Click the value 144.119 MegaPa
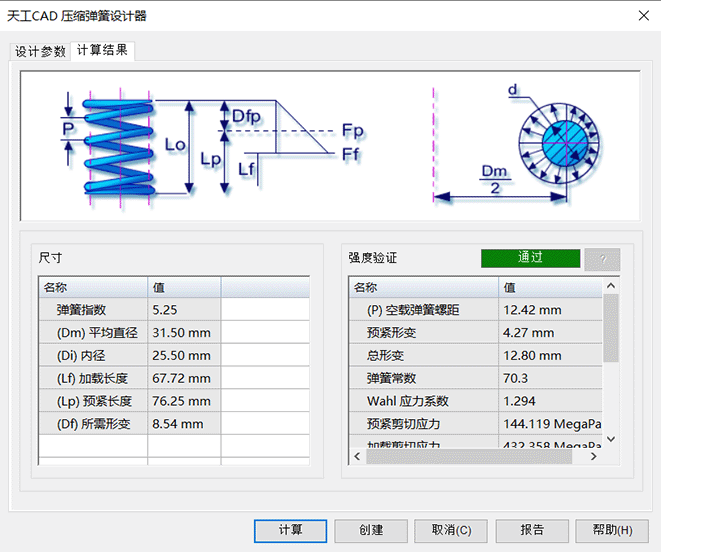 (x=552, y=424)
